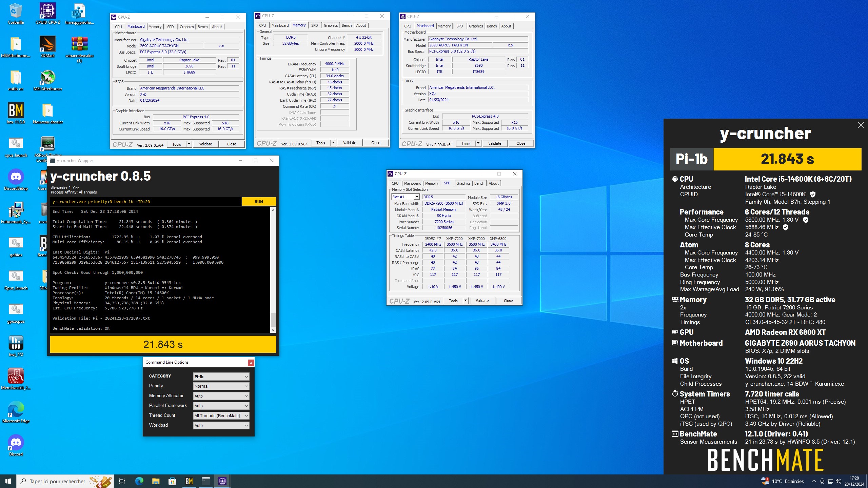
Task: Show hidden system tray icons
Action: point(814,481)
